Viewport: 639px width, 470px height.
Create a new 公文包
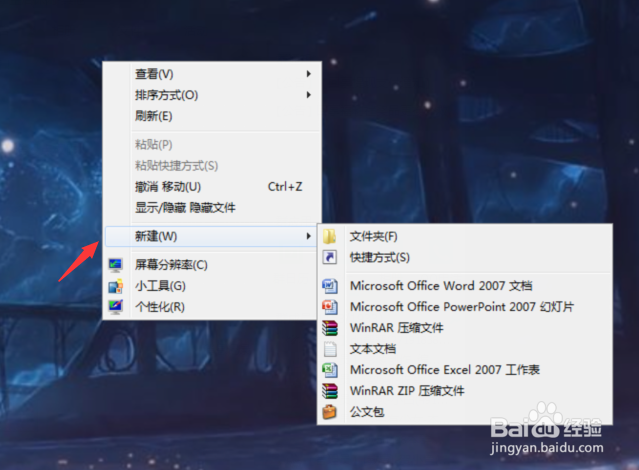click(465, 412)
